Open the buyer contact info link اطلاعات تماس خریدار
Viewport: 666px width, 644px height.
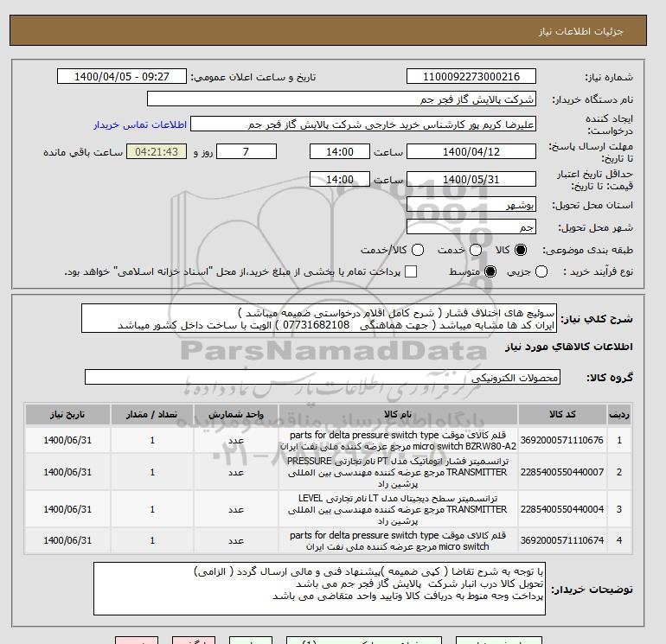pos(140,124)
